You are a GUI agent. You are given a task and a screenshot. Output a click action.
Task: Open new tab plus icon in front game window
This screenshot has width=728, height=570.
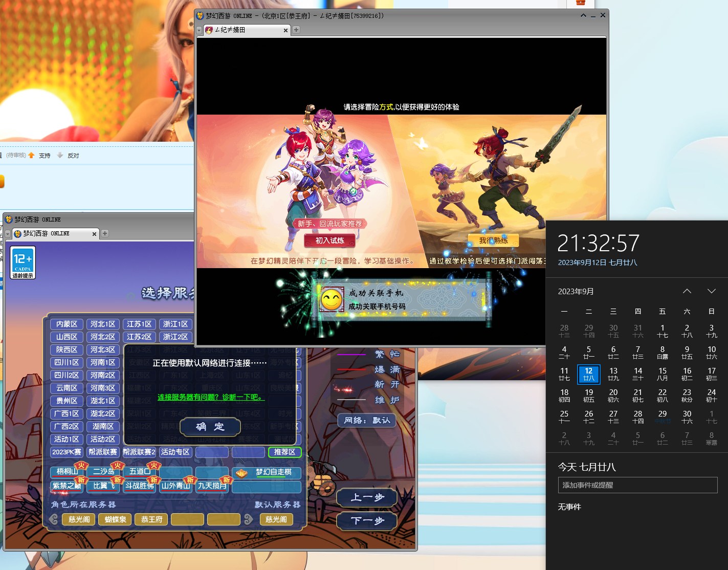296,30
